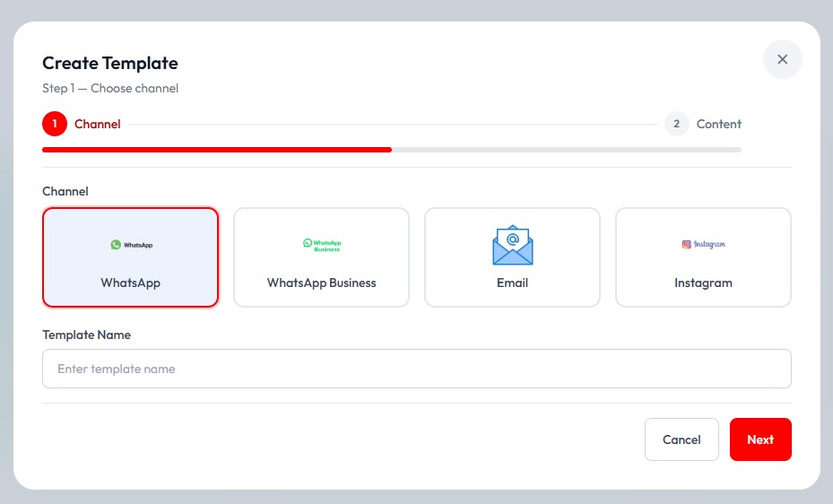
Task: Select the Instagram channel card
Action: click(703, 257)
